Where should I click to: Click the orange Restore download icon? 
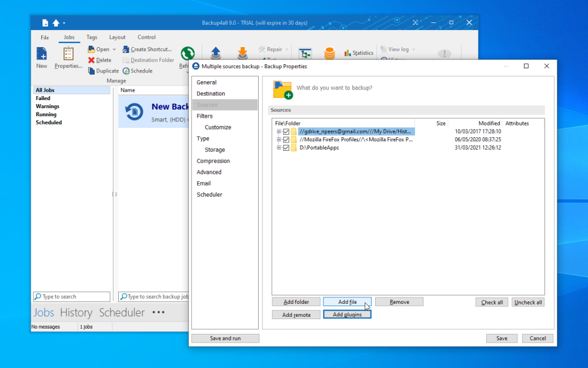point(242,53)
